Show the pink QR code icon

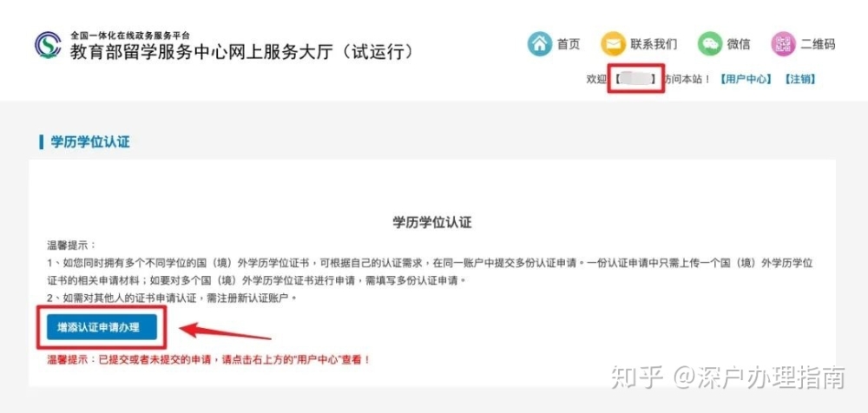coord(783,44)
